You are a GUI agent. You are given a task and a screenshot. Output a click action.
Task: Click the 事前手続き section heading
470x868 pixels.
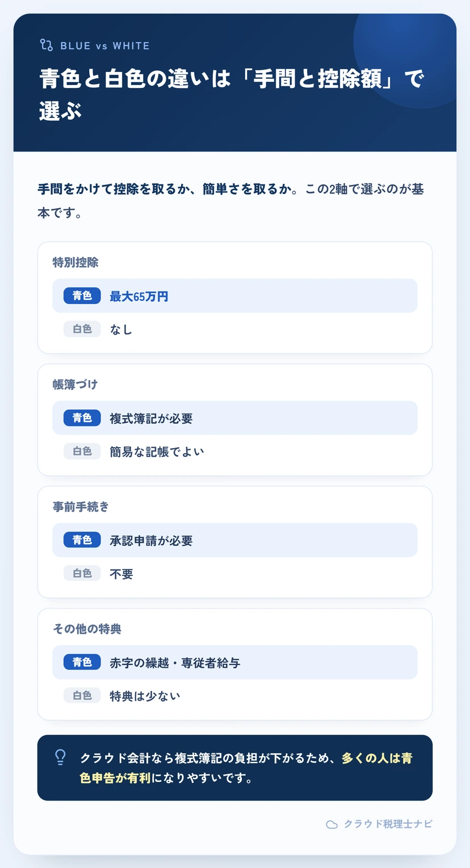tap(81, 507)
